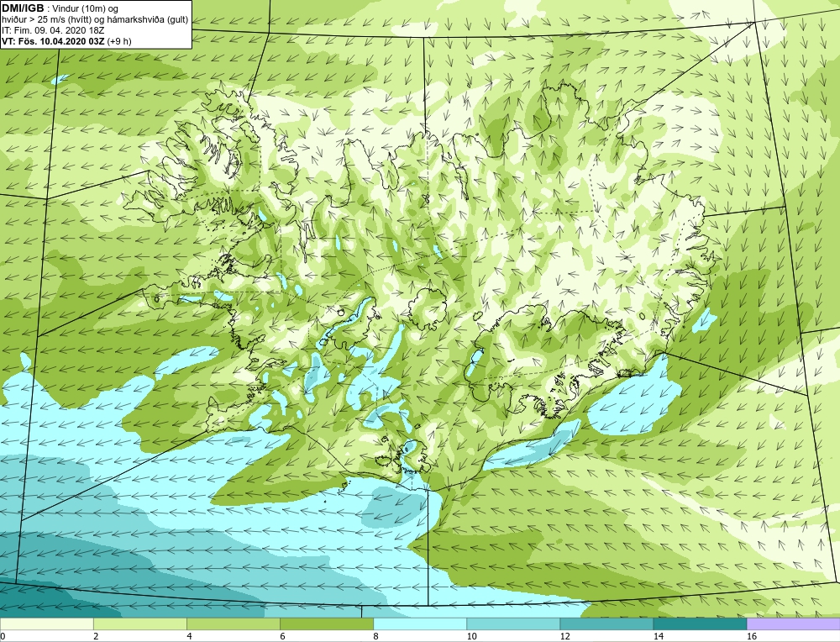The image size is (840, 642).
Task: Click the 4–6 m/s green swatch
Action: 233,624
